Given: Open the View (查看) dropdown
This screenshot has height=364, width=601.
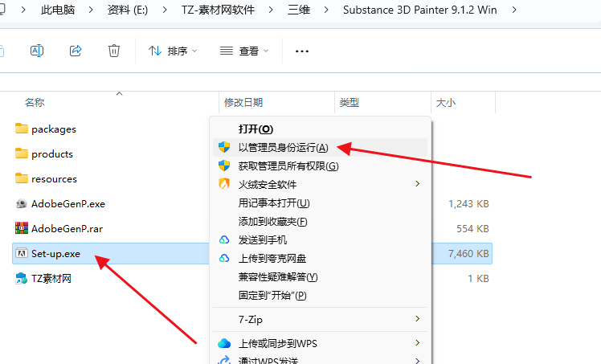Looking at the screenshot, I should (244, 51).
